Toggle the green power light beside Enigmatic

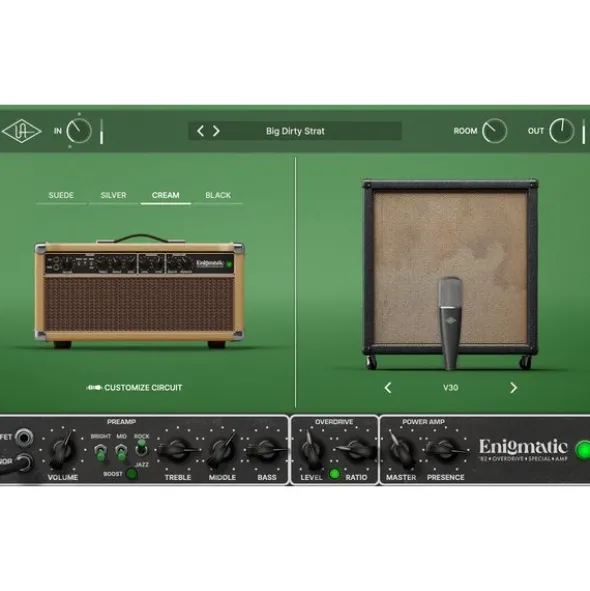tap(582, 450)
